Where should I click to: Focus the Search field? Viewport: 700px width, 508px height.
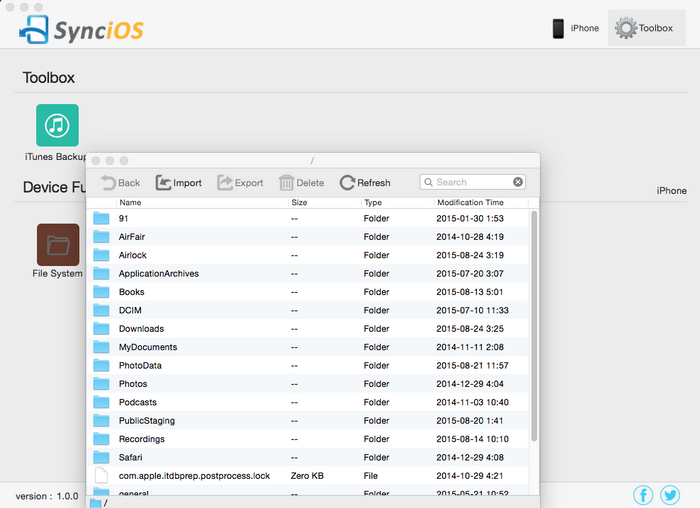472,182
